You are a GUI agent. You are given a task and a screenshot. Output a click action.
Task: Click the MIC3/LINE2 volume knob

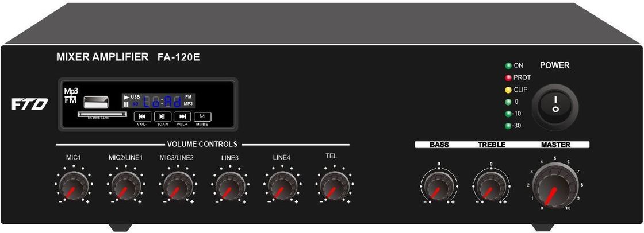(x=178, y=186)
